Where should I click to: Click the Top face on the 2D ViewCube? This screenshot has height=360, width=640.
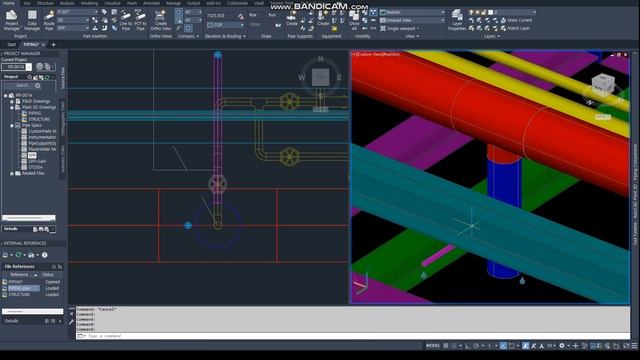point(320,78)
